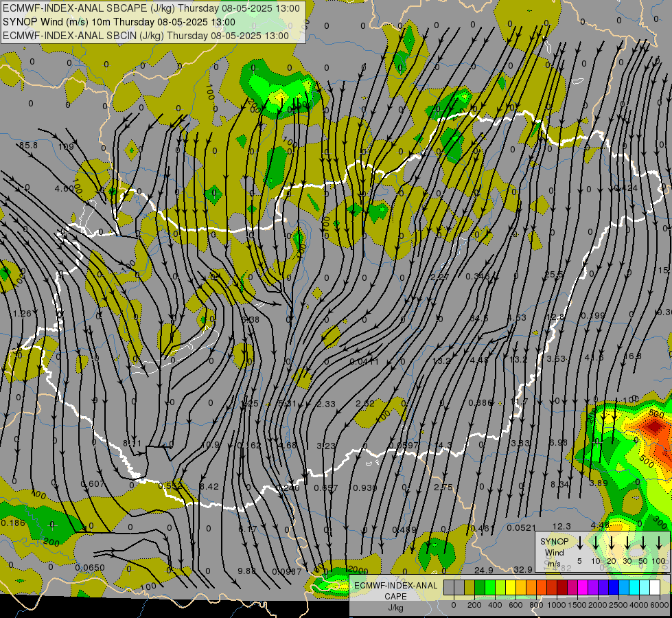
Task: Click the 9.88 value on the map
Action: [x=247, y=571]
